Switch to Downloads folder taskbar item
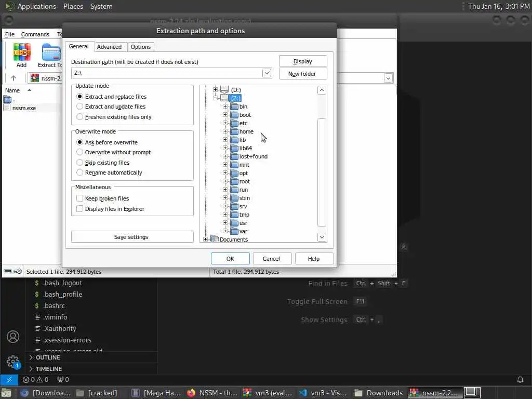The height and width of the screenshot is (399, 532). pyautogui.click(x=379, y=393)
